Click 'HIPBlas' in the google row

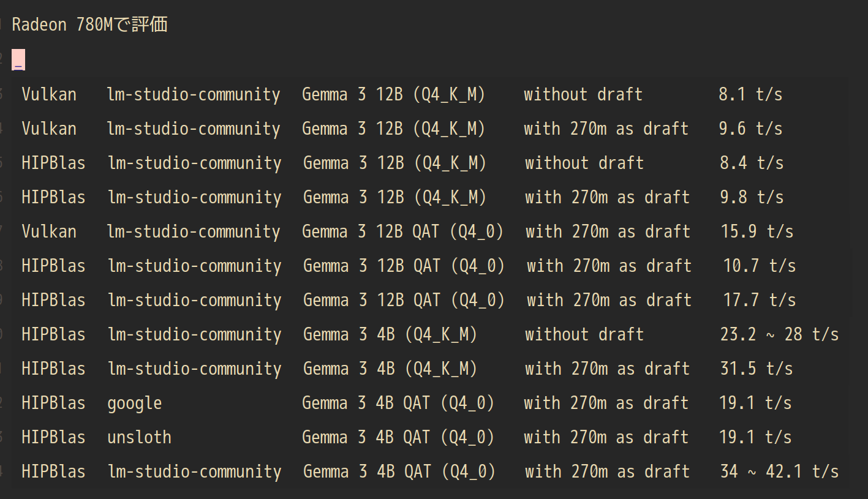coord(53,403)
